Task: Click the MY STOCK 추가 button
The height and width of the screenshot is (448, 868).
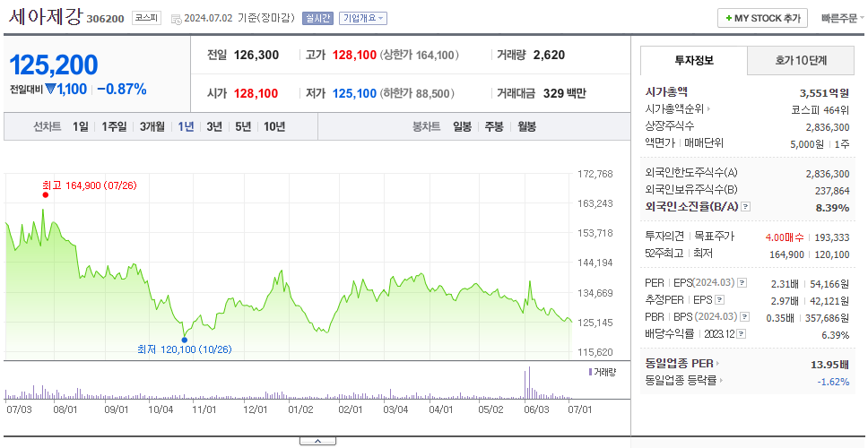Action: (x=763, y=18)
